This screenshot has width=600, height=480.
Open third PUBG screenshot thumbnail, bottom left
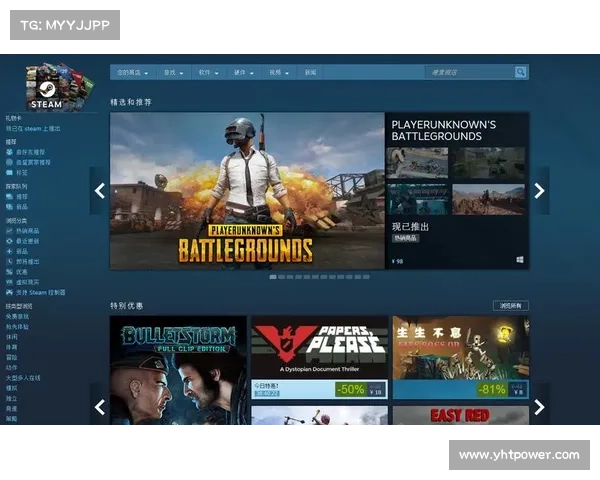(x=417, y=199)
